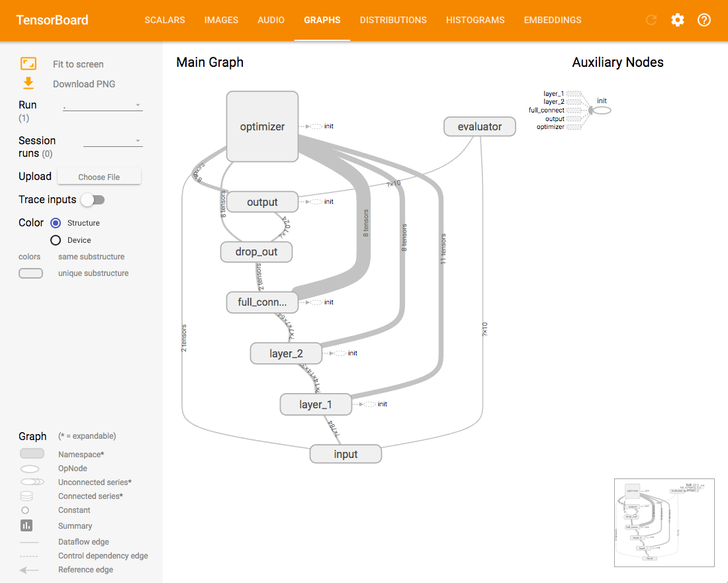This screenshot has width=728, height=583.
Task: Click the init node beside optimizer
Action: (x=316, y=126)
